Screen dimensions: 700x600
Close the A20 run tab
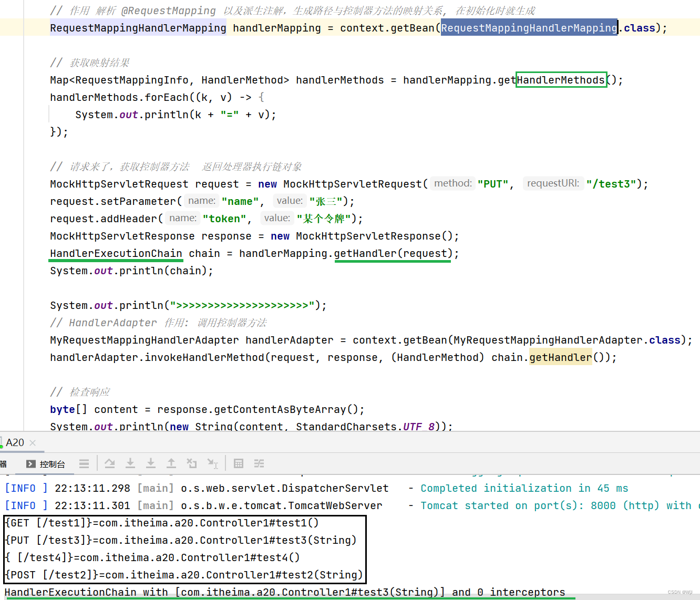click(x=33, y=443)
